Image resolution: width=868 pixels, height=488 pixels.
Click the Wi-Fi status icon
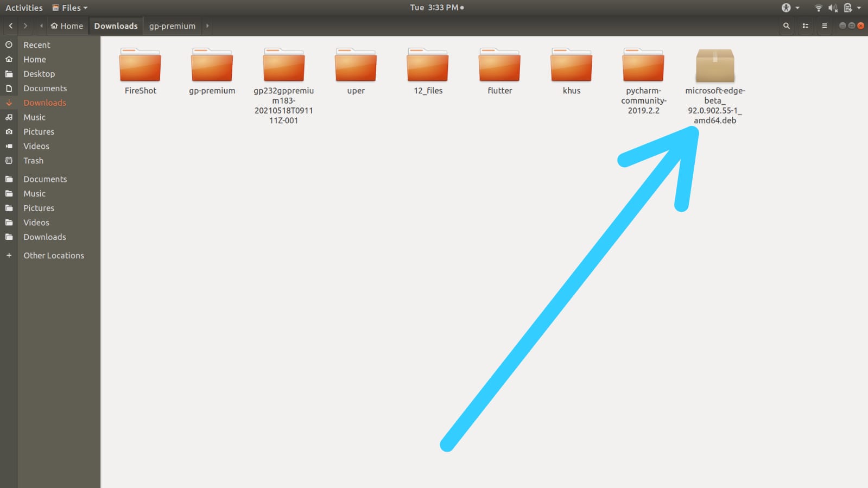tap(818, 8)
